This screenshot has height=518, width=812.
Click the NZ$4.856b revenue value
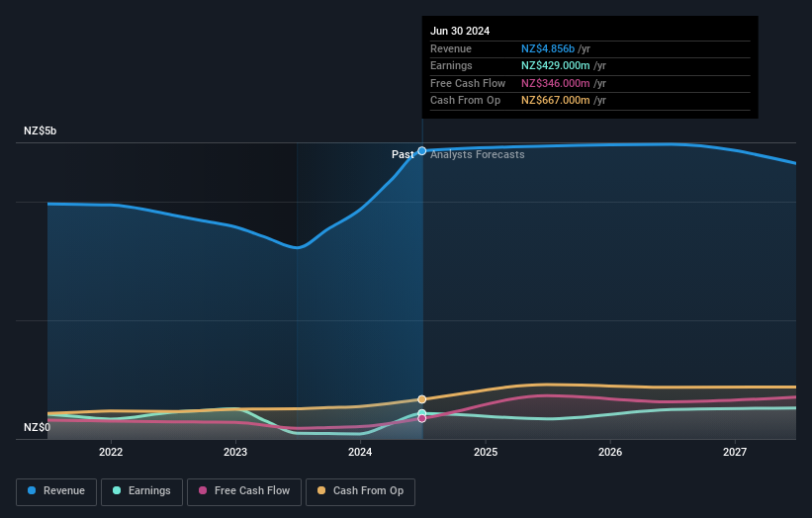547,48
